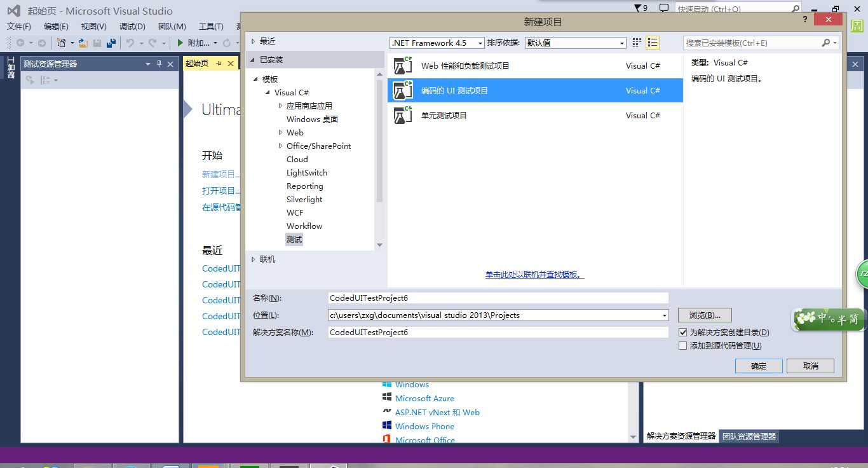The width and height of the screenshot is (868, 468).
Task: Open the 团队(M) menu
Action: pos(172,27)
